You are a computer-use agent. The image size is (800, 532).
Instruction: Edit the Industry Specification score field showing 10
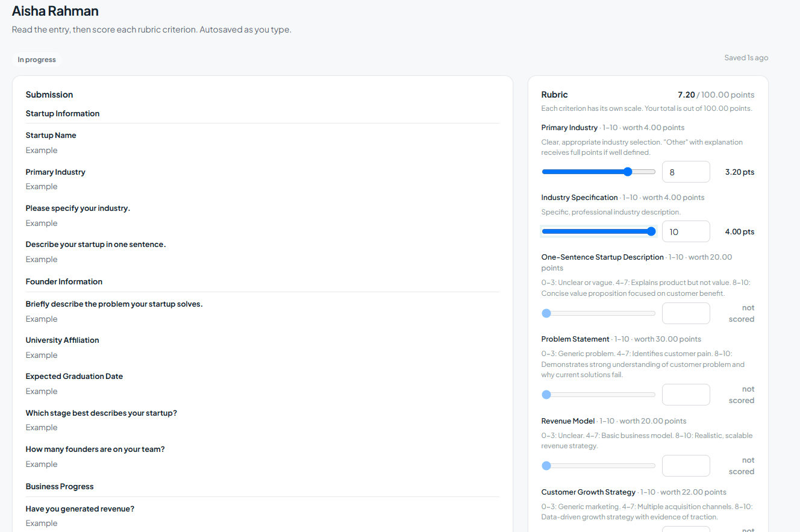click(x=686, y=231)
